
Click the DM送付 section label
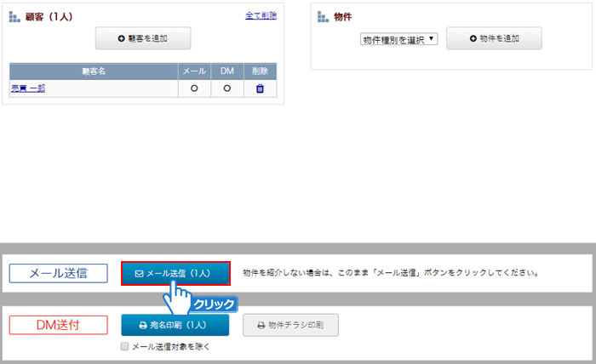click(59, 325)
